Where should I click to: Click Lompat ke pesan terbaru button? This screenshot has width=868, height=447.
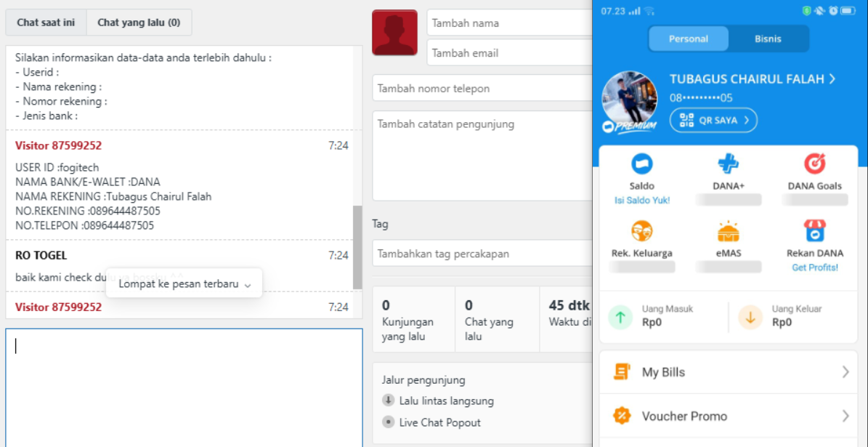coord(184,283)
